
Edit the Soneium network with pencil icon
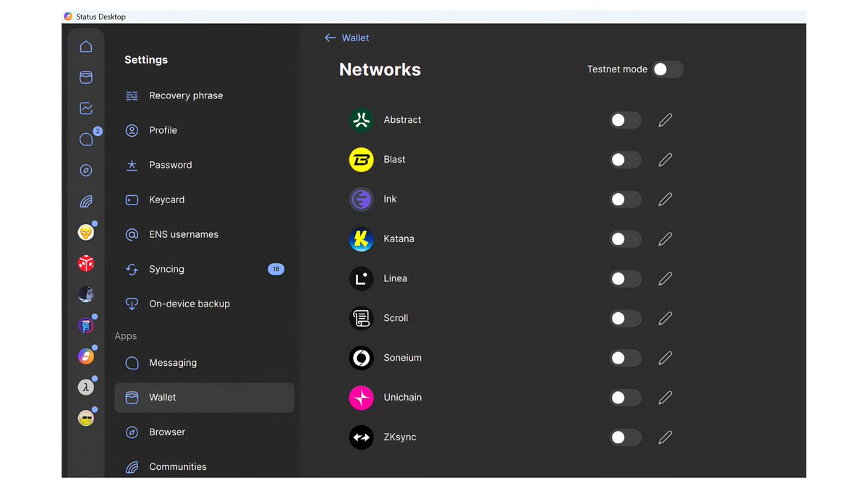(x=665, y=358)
